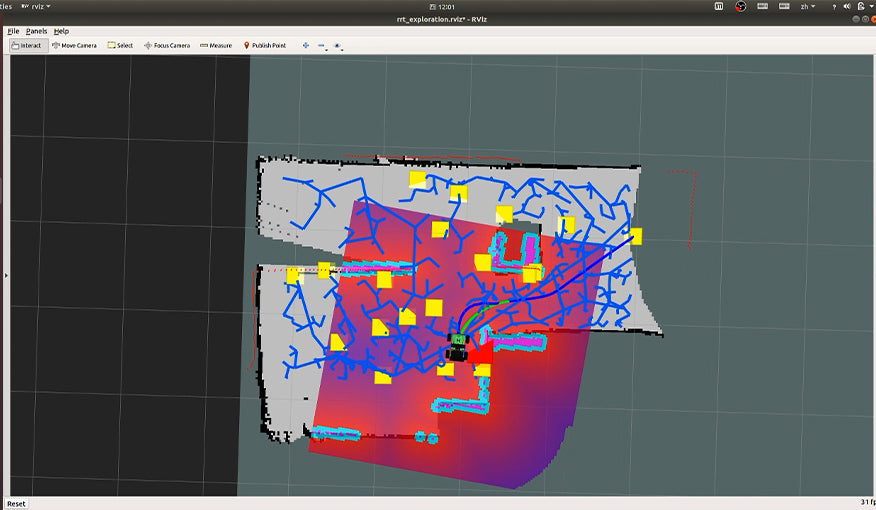
Task: Activate the Publish Point tool
Action: pyautogui.click(x=265, y=45)
